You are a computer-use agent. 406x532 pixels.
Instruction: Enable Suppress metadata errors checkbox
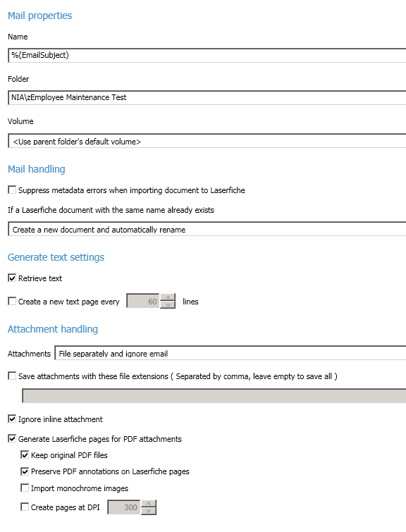(12, 190)
